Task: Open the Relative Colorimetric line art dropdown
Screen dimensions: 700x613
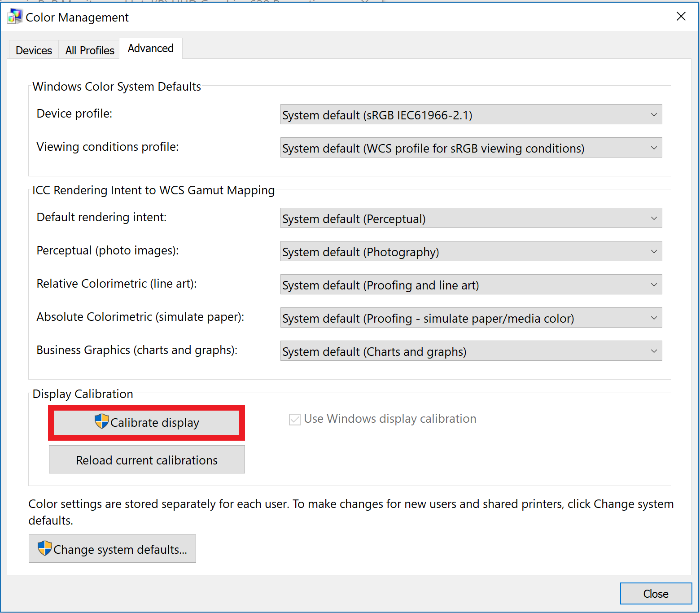Action: click(x=653, y=285)
